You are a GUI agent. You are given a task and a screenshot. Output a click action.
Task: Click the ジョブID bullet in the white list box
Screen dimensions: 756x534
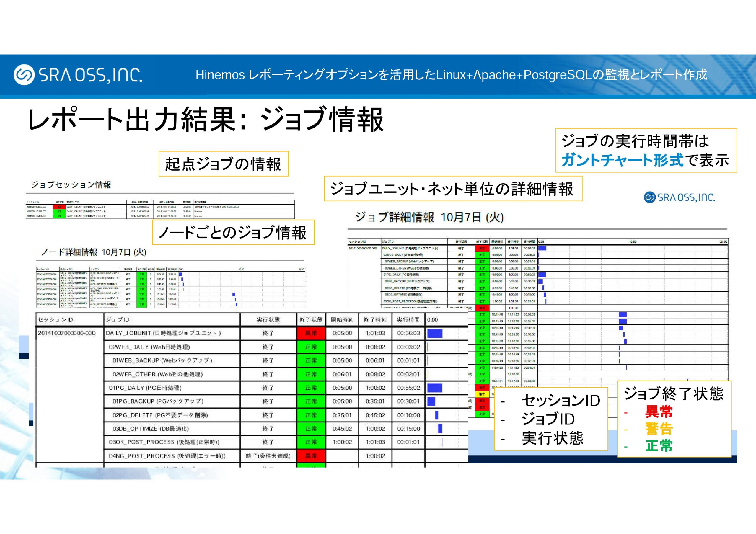(548, 419)
